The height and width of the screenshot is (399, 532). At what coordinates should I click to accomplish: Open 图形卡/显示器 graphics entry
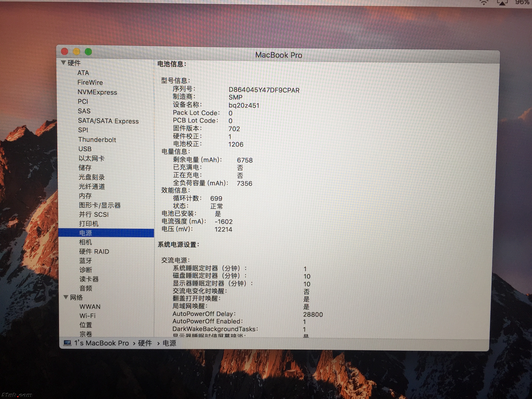[100, 205]
